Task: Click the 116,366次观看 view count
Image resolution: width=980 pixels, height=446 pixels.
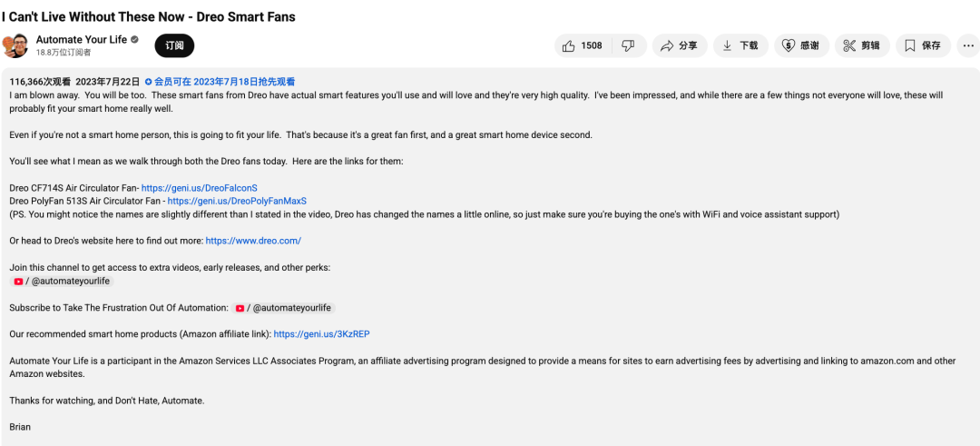Action: click(x=40, y=82)
